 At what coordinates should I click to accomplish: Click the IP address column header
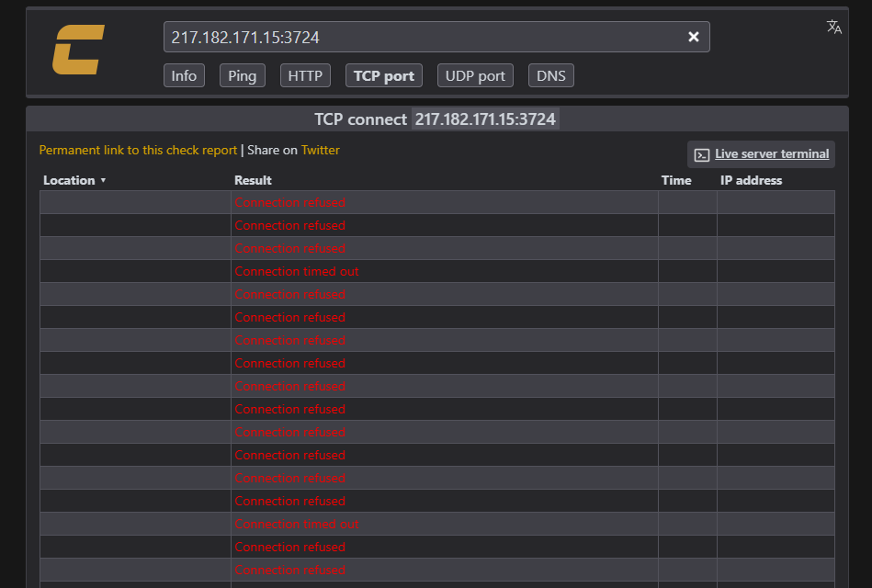751,180
